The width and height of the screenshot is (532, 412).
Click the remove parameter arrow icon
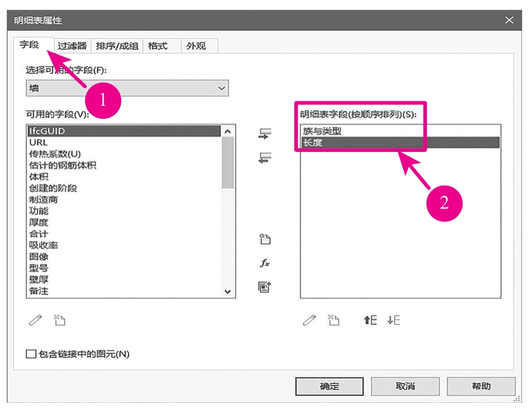click(x=265, y=158)
